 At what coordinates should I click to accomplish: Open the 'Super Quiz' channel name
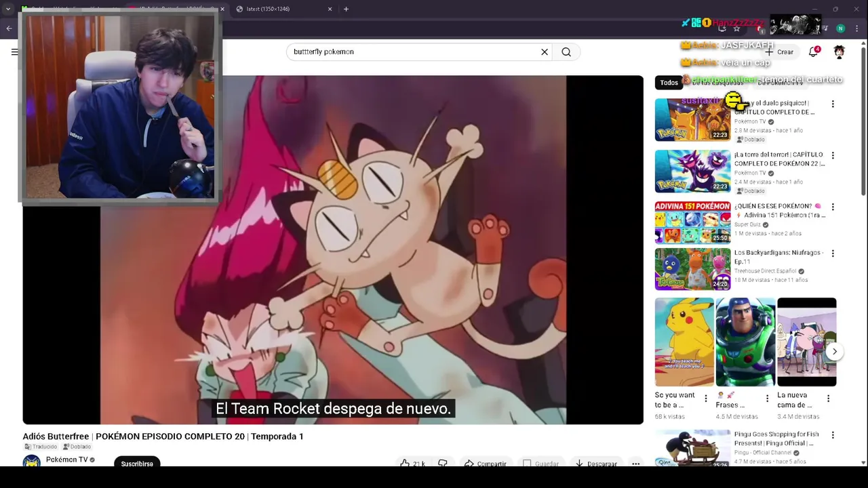click(x=747, y=224)
